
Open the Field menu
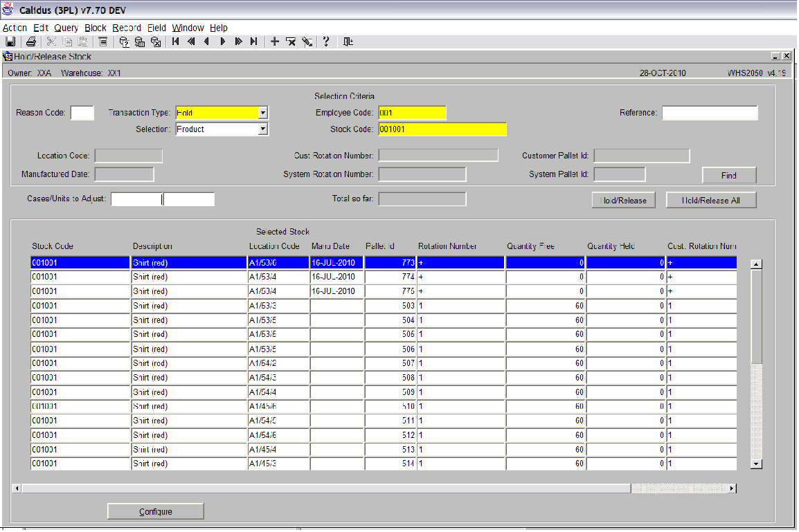(156, 28)
